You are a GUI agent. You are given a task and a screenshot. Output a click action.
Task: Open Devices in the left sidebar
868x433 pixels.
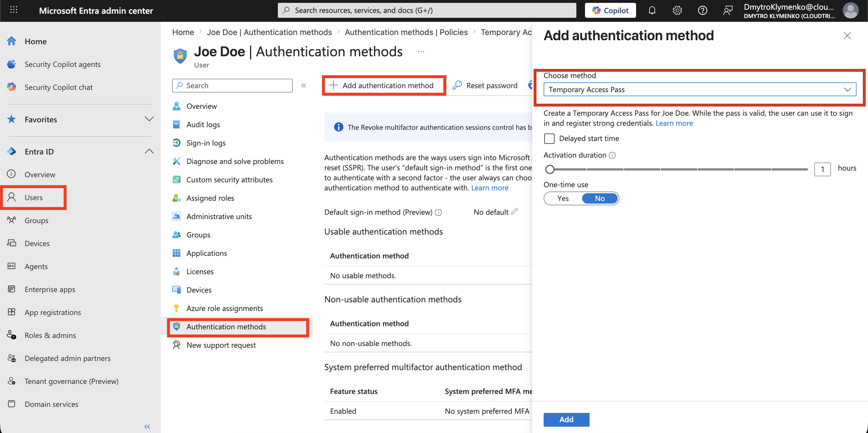37,243
